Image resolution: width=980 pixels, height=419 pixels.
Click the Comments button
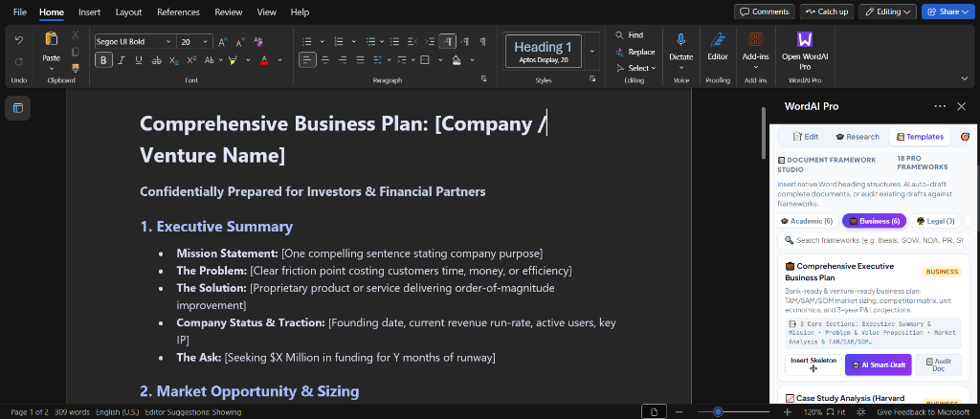click(x=765, y=11)
